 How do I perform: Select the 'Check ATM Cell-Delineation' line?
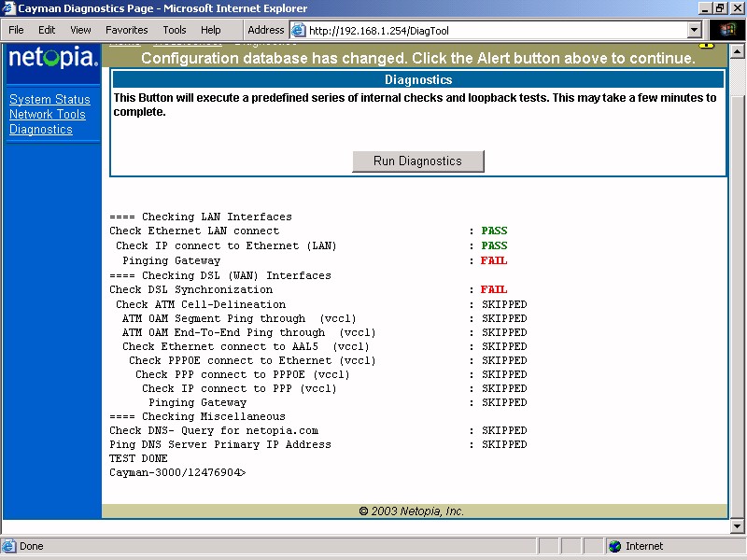[x=201, y=304]
